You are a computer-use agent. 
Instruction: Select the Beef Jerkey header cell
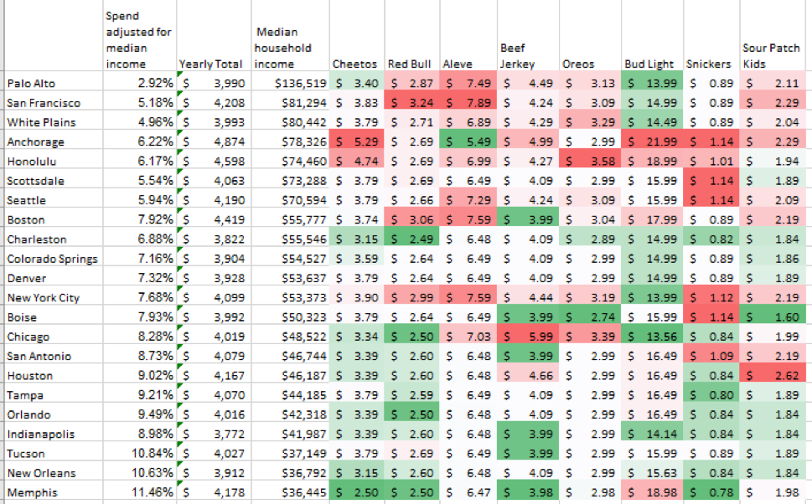tap(528, 36)
